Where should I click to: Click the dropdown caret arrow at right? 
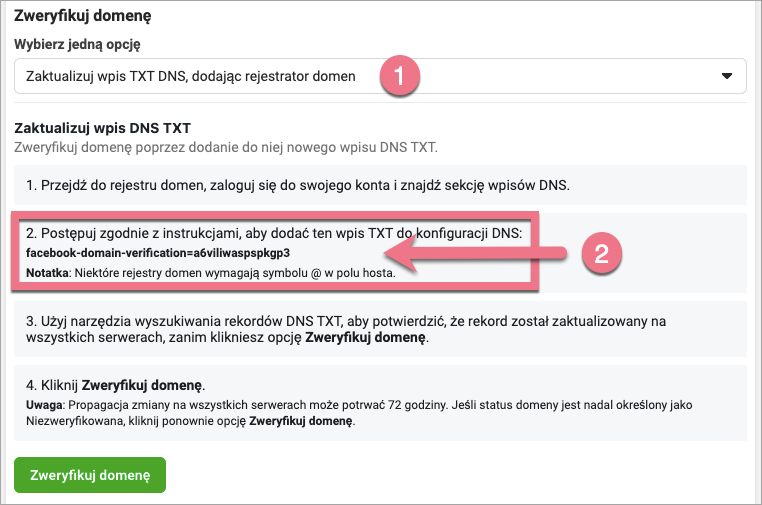(x=727, y=76)
